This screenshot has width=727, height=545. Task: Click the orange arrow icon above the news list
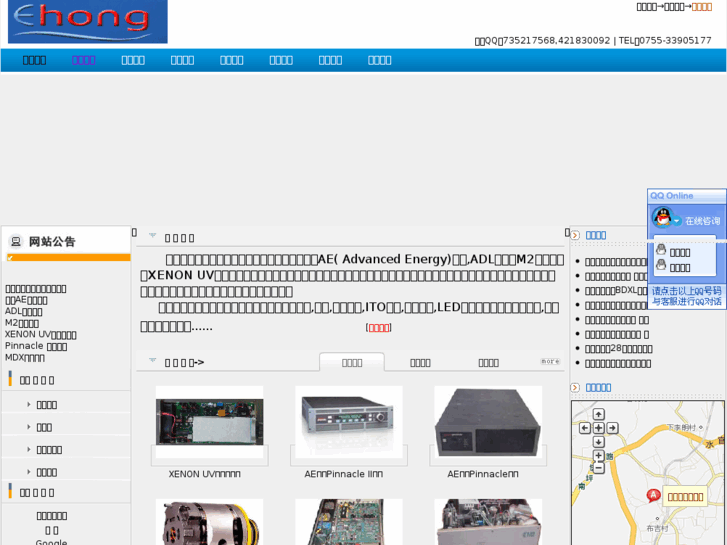coord(575,235)
